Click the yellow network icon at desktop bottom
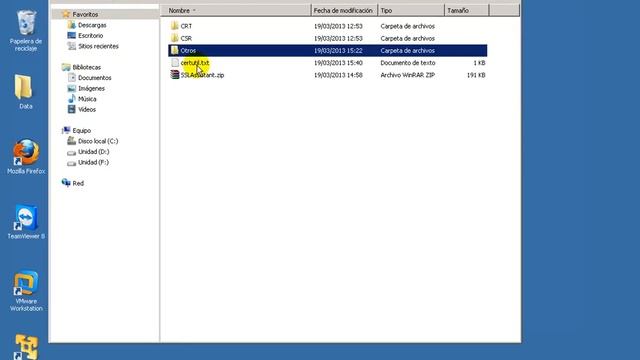The width and height of the screenshot is (640, 360). [27, 347]
